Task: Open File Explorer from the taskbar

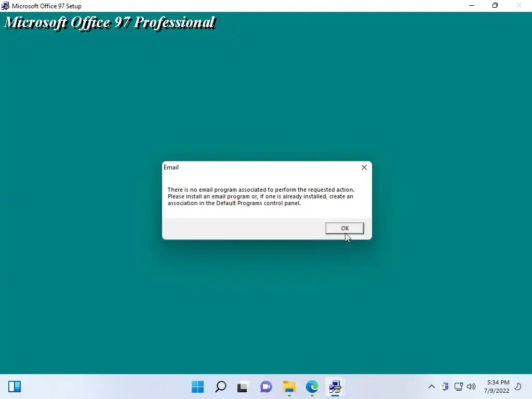Action: tap(289, 387)
